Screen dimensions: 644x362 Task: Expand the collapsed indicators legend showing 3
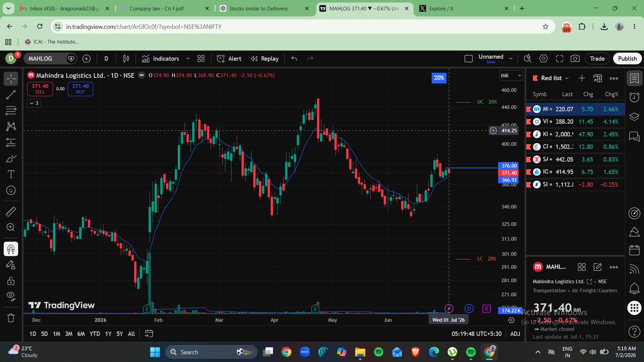34,103
